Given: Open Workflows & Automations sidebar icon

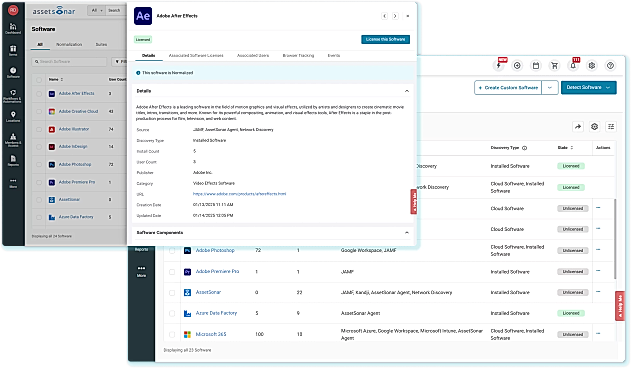Looking at the screenshot, I should pyautogui.click(x=13, y=95).
